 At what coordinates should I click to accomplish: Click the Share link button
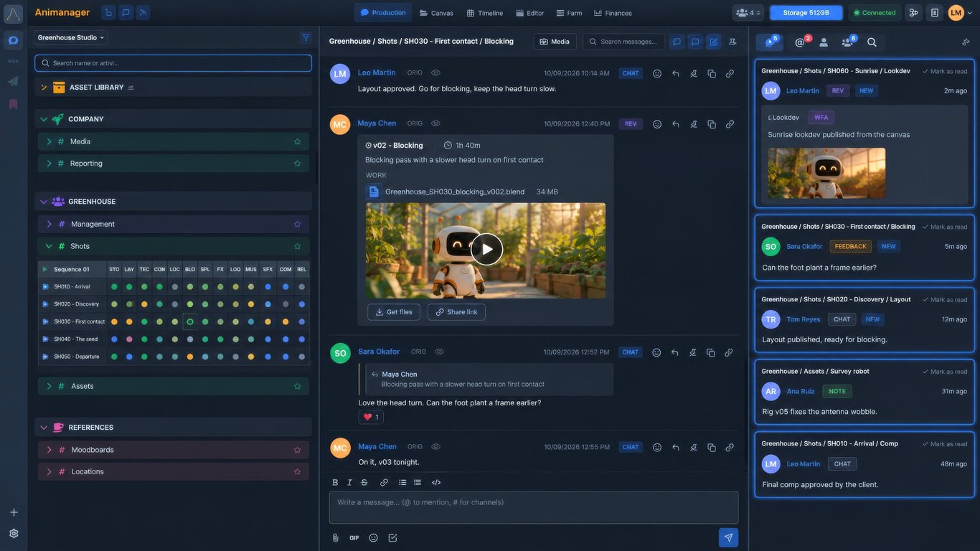tap(456, 312)
